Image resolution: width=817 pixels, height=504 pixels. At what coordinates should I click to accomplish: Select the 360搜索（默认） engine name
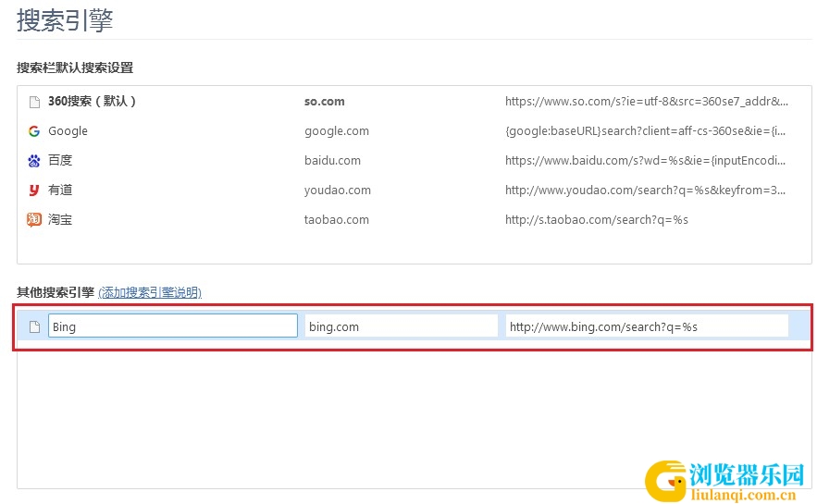[93, 101]
